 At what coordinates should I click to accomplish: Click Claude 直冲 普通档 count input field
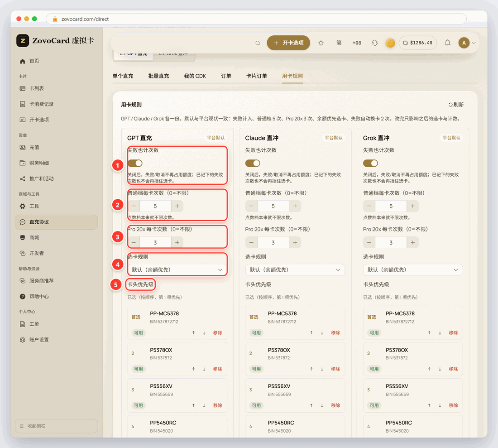[x=273, y=206]
